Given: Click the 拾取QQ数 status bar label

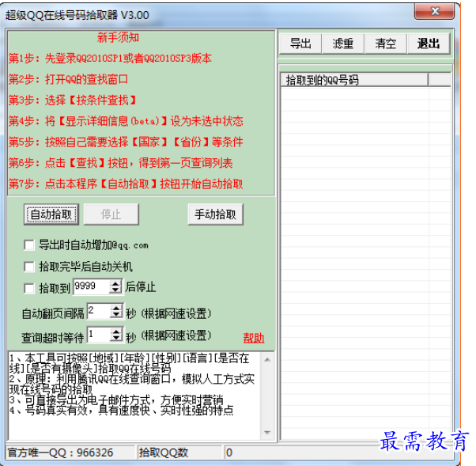Looking at the screenshot, I should point(164,453).
